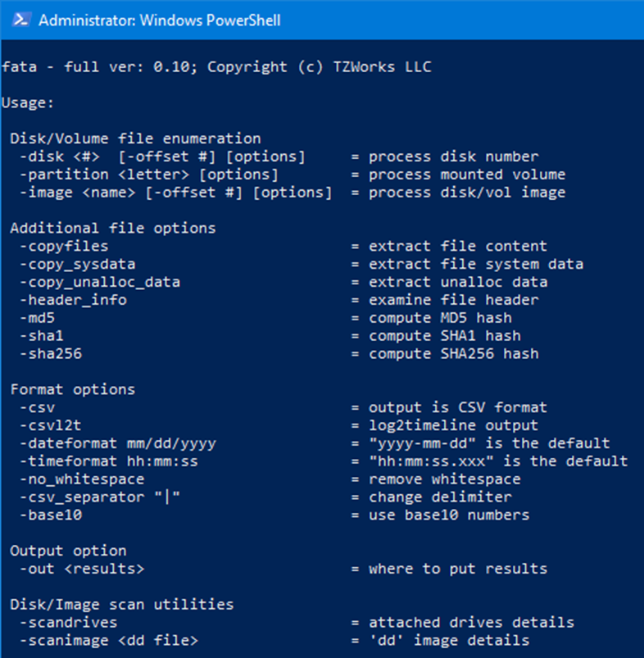Click the -dateformat mm/dd/yyyy option
644x658 pixels.
tap(117, 443)
